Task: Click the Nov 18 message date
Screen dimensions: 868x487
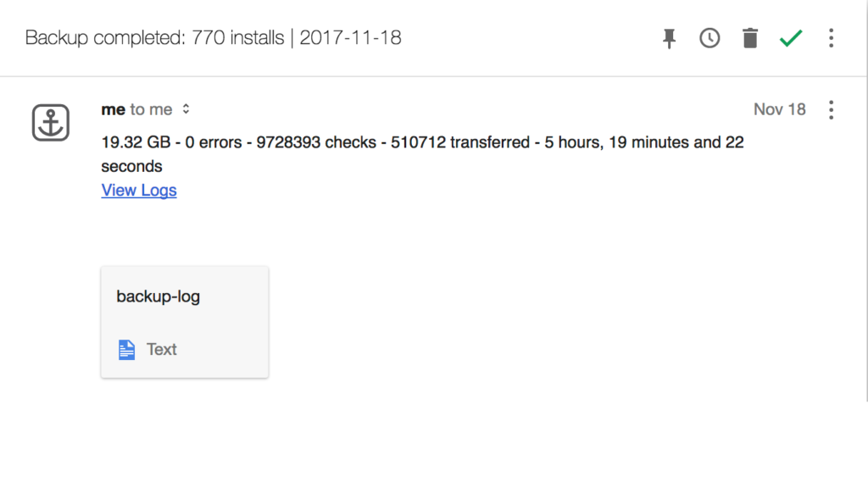Action: (x=779, y=109)
